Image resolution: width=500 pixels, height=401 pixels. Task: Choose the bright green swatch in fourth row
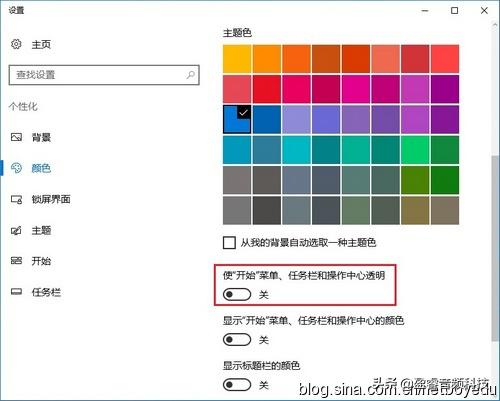point(415,150)
